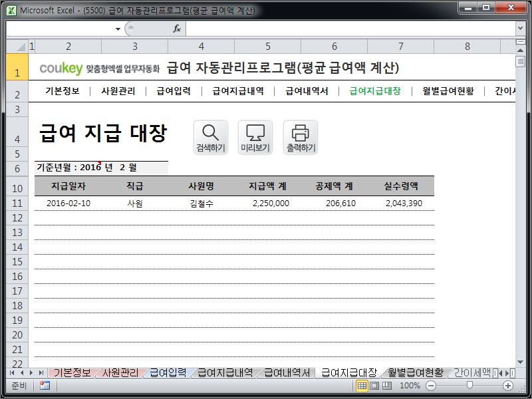Open the 월별급여현황 navigation link
The image size is (532, 399).
tap(448, 91)
